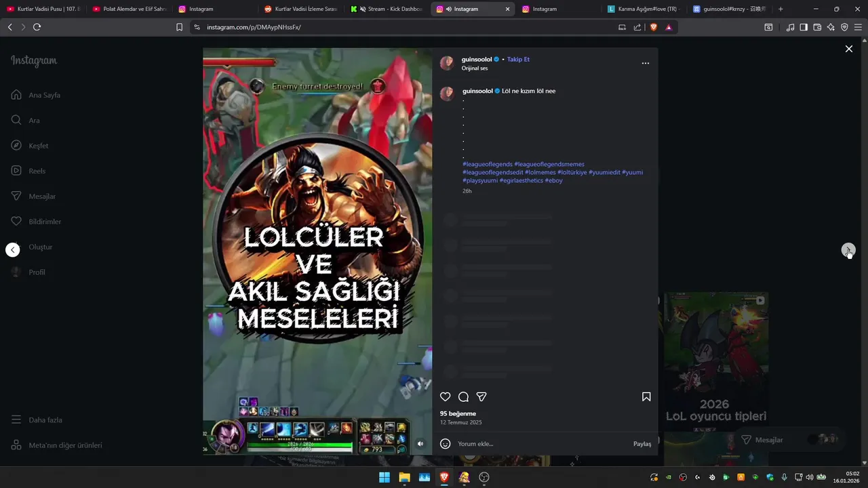This screenshot has height=488, width=868.
Task: Open Reels in the sidebar
Action: [x=28, y=171]
